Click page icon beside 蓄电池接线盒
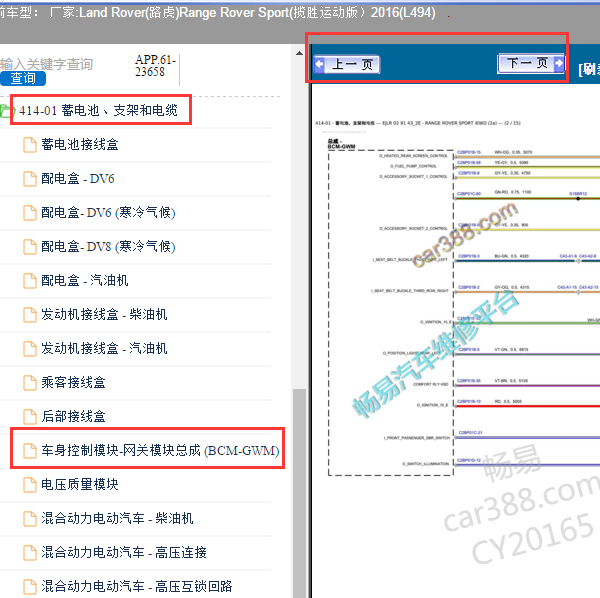Screen dimensions: 600x598 pyautogui.click(x=30, y=145)
